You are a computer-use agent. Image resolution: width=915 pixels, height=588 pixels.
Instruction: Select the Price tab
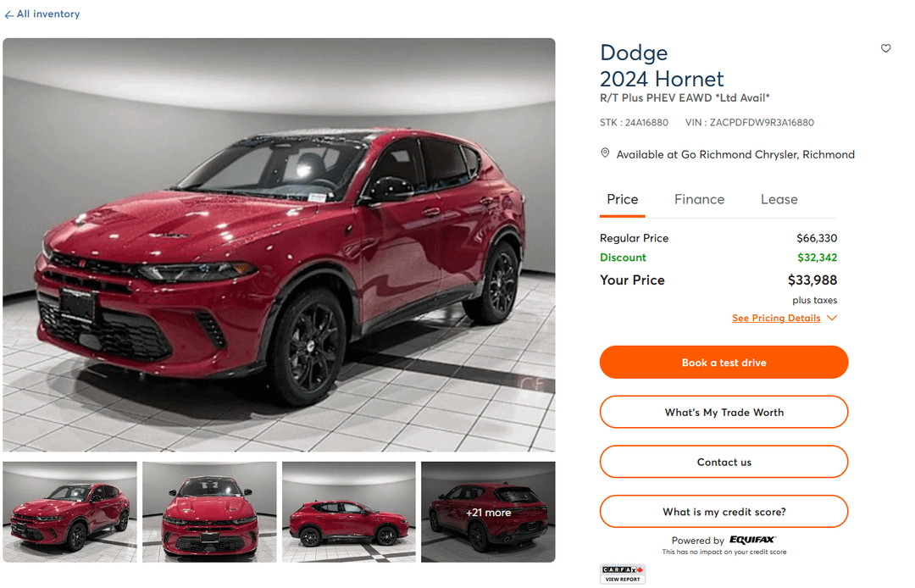[622, 199]
